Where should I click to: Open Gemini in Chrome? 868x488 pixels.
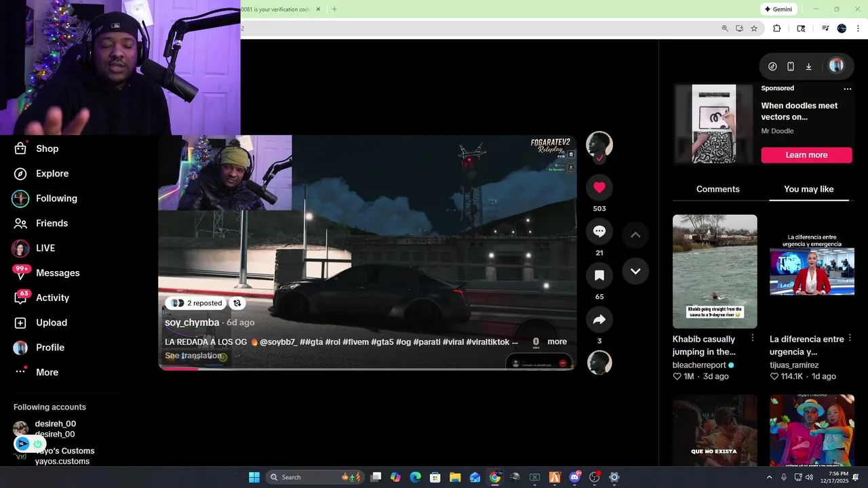[x=778, y=9]
